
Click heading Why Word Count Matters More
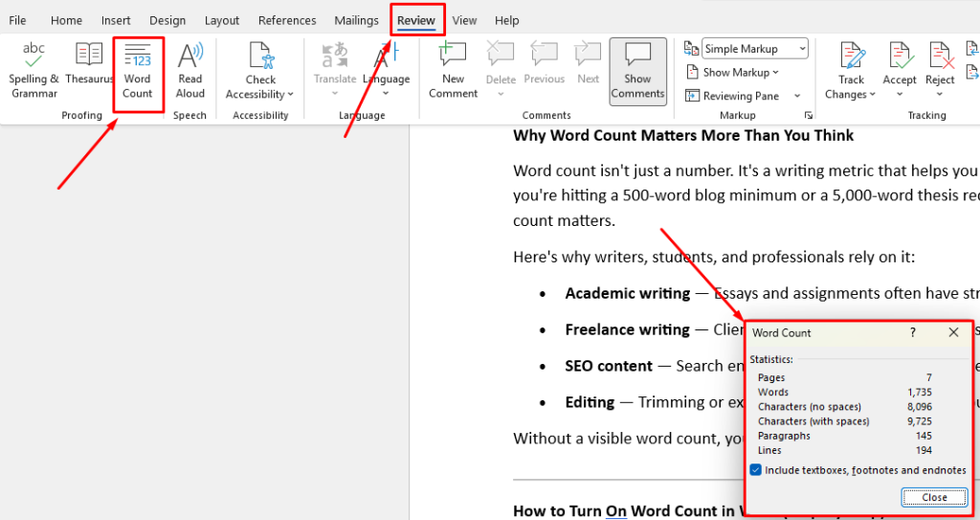coord(683,136)
